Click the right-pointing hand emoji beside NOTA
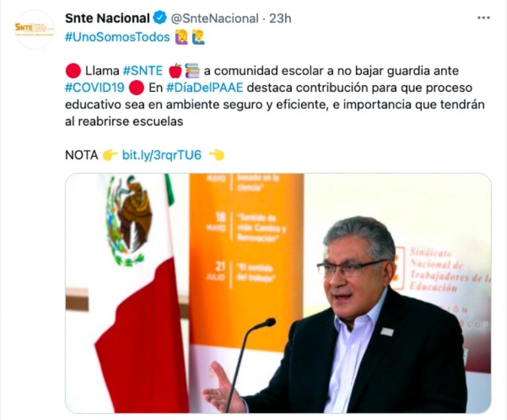Viewport: 507px width, 420px height. click(x=110, y=155)
